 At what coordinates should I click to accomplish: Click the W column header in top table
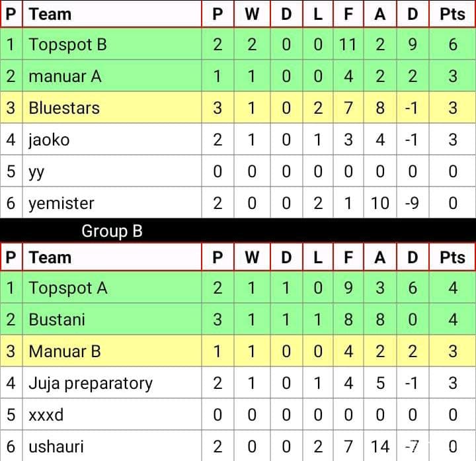(x=252, y=15)
